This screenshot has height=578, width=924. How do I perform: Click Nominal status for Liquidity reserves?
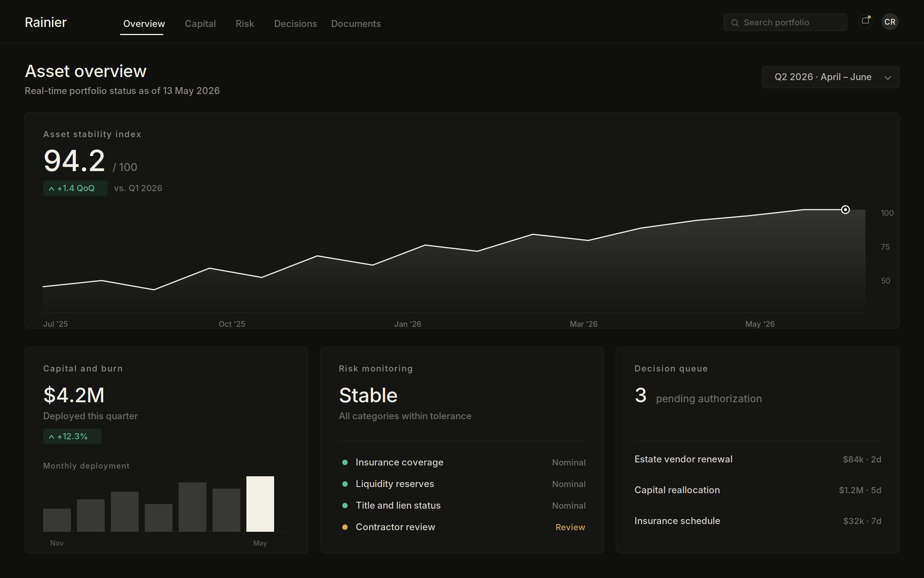tap(569, 484)
